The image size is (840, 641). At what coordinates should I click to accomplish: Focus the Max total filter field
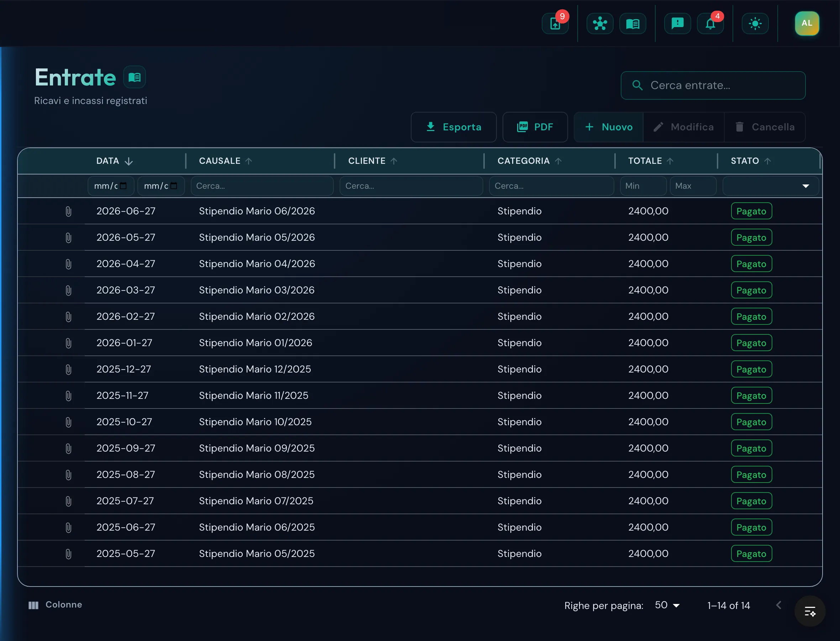tap(693, 186)
